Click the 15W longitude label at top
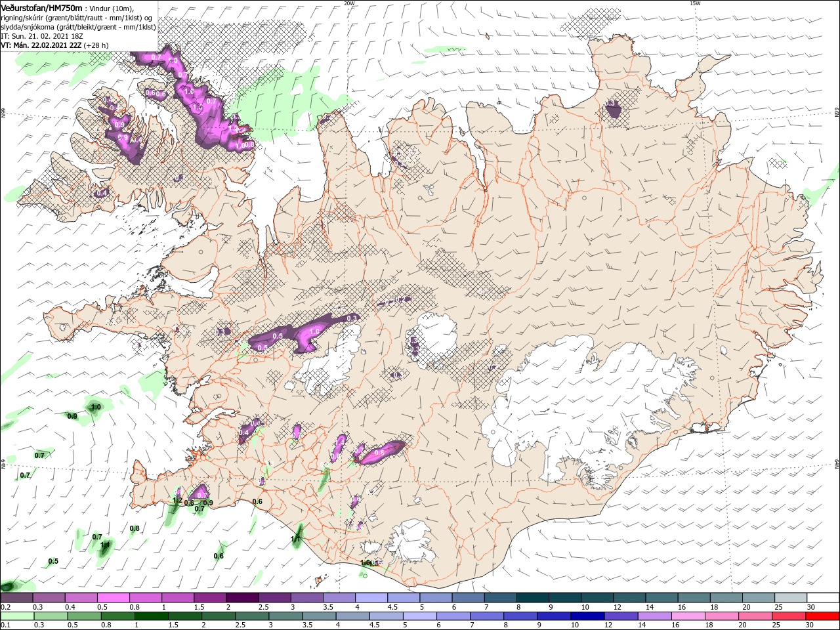The width and height of the screenshot is (840, 630). (x=695, y=3)
